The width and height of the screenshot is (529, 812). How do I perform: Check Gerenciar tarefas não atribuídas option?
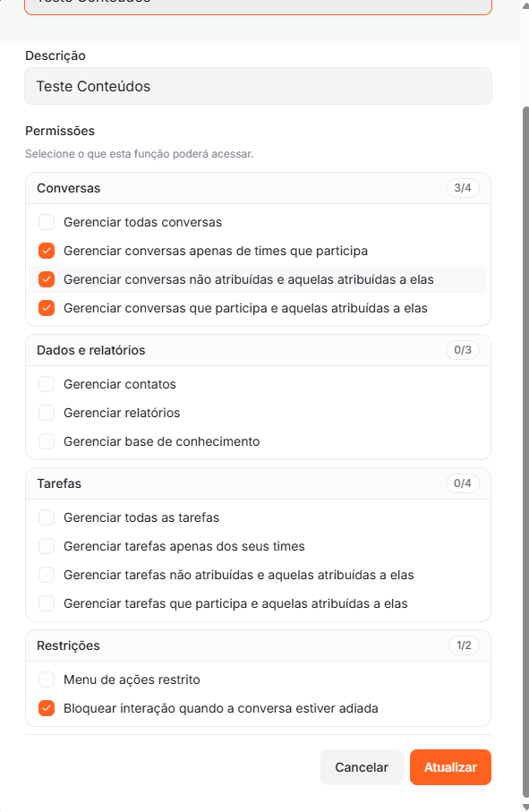(47, 575)
